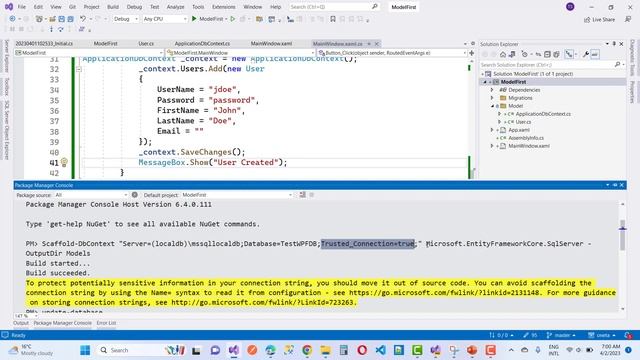Open the Debug menu

pyautogui.click(x=134, y=7)
